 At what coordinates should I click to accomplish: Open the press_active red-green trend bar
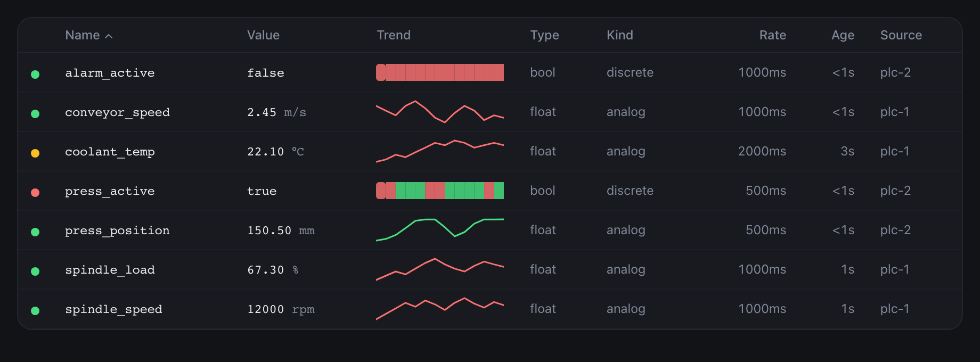point(440,191)
